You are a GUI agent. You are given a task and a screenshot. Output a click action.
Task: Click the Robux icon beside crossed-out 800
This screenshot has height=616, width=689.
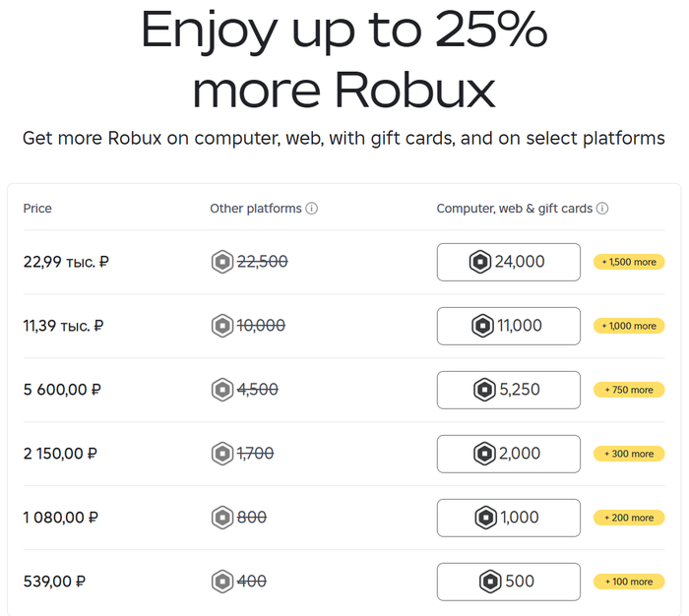222,518
